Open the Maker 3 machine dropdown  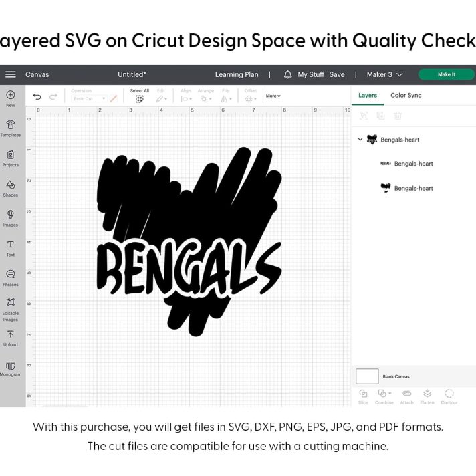[x=384, y=74]
